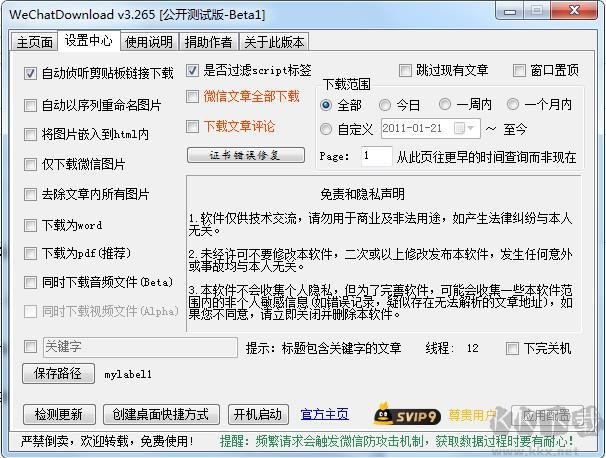Screen dimensions: 606x458
Task: Click the mylabel1 path label
Action: (x=128, y=374)
